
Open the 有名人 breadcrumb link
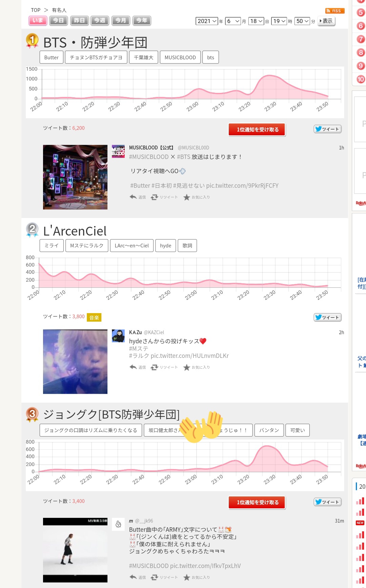(x=59, y=10)
